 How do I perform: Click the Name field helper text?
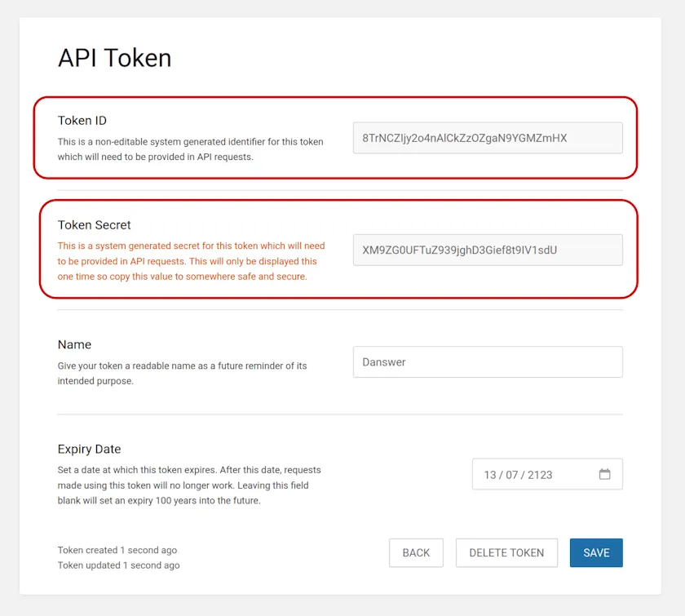click(181, 373)
